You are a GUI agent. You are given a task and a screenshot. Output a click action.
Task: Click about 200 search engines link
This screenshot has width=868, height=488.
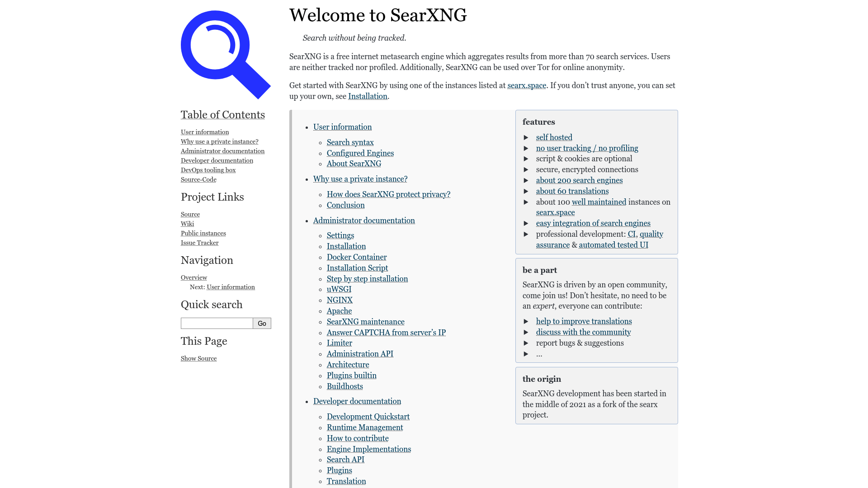click(x=579, y=180)
